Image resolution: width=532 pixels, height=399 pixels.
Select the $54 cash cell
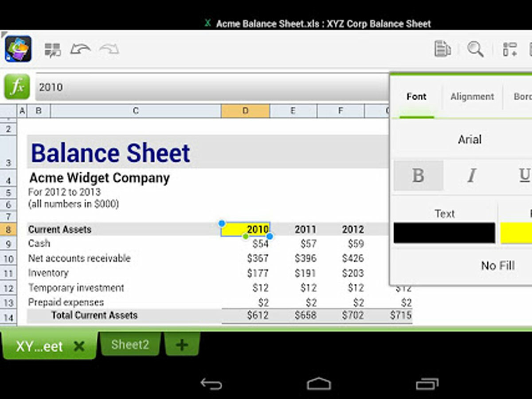click(261, 244)
